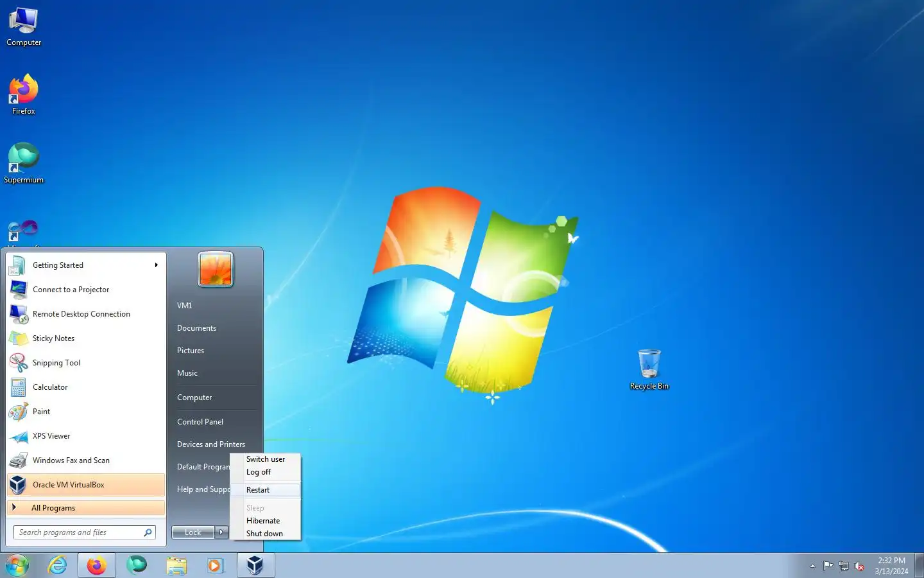Viewport: 924px width, 578px height.
Task: Click the Windows Fax and Scan icon
Action: click(x=18, y=460)
